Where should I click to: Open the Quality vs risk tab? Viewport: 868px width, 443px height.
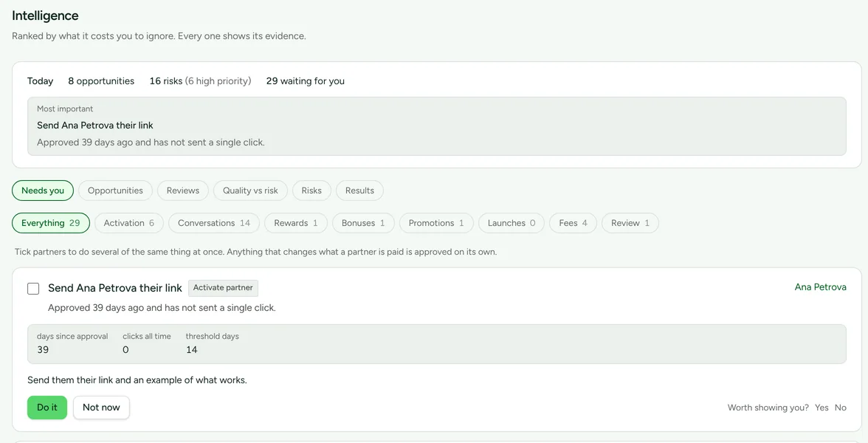click(250, 190)
